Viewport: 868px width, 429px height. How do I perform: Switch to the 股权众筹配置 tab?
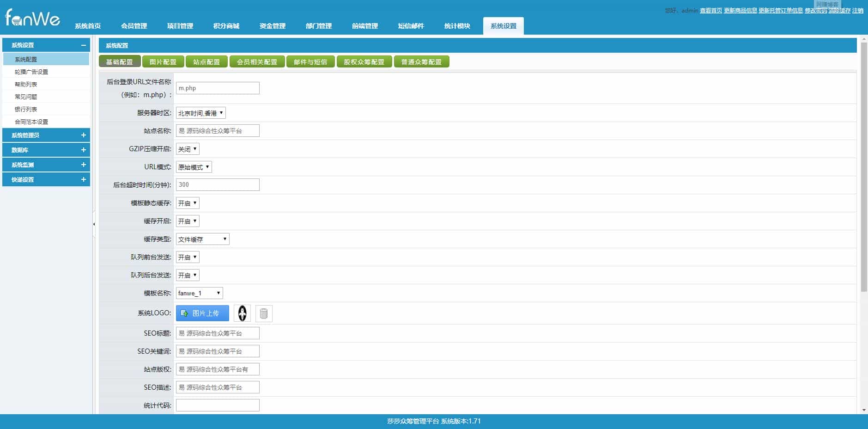(x=364, y=61)
